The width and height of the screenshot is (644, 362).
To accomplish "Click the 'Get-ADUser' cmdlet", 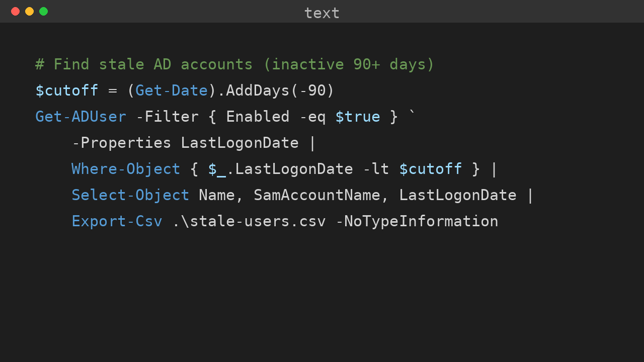I will coord(80,117).
